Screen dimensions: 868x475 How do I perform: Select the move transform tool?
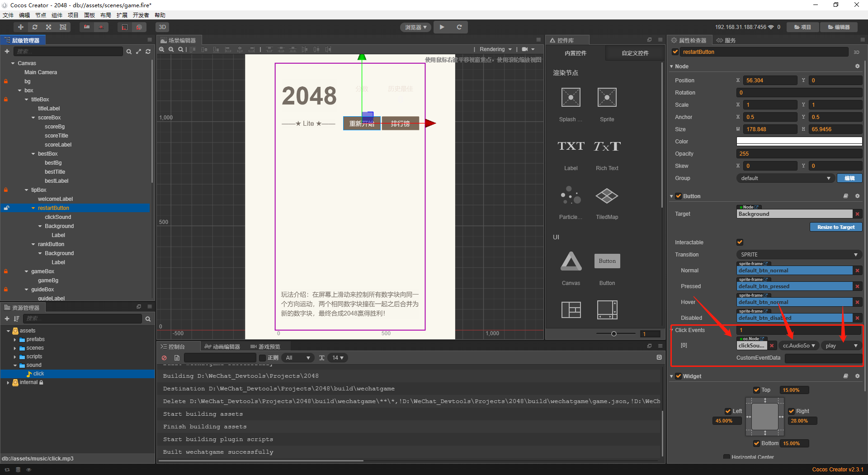(20, 27)
